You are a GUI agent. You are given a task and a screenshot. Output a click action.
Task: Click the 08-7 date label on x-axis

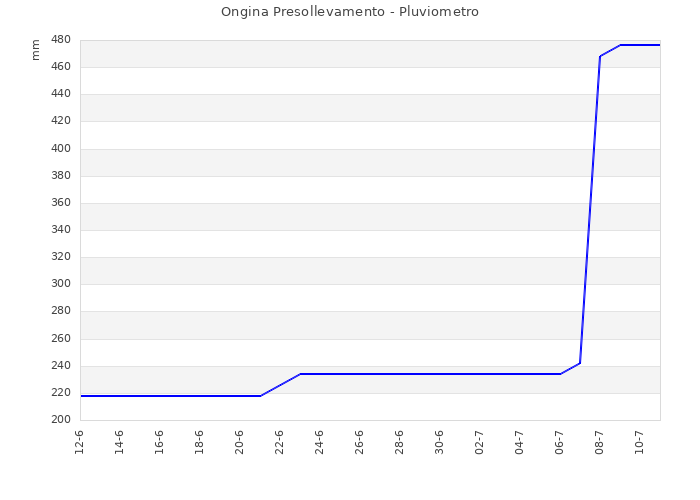[600, 442]
